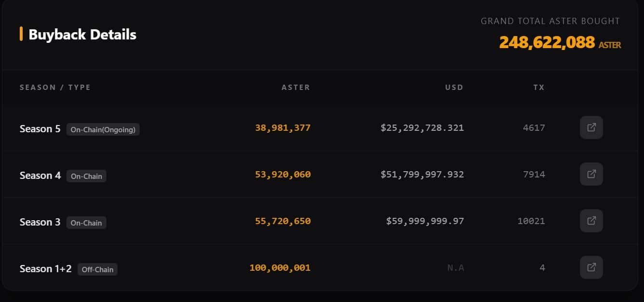644x302 pixels.
Task: Click the grand total 248,622,088 value
Action: [547, 43]
